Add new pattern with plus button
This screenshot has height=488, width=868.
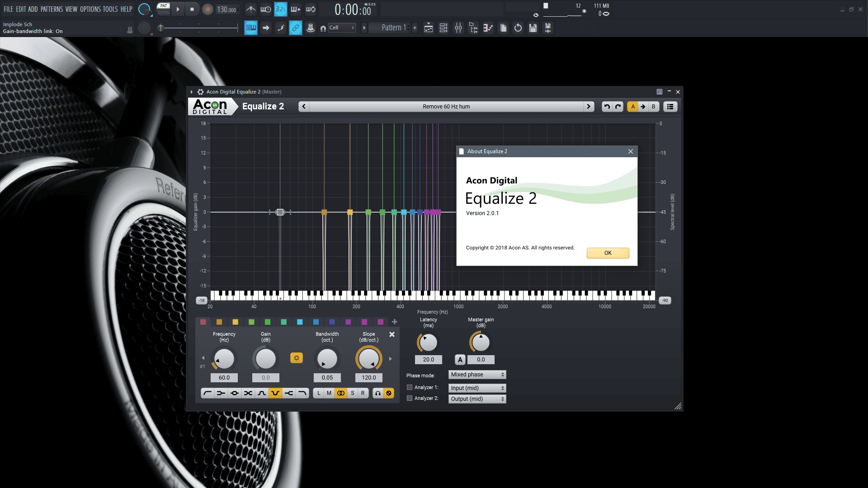tap(415, 28)
